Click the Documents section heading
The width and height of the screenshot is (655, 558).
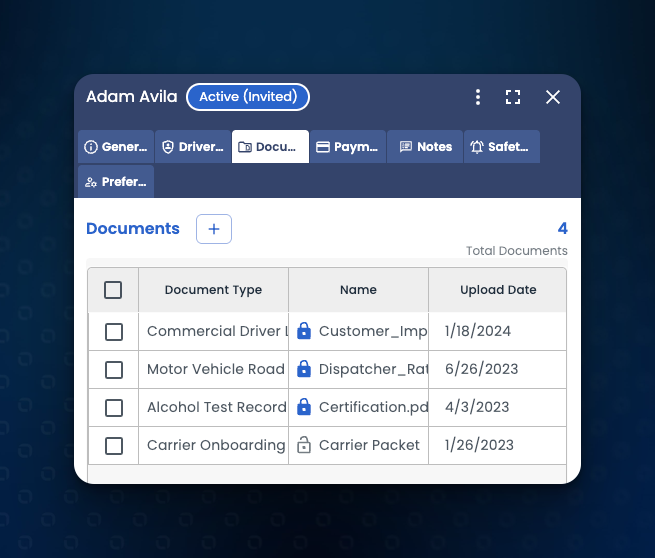(x=132, y=228)
